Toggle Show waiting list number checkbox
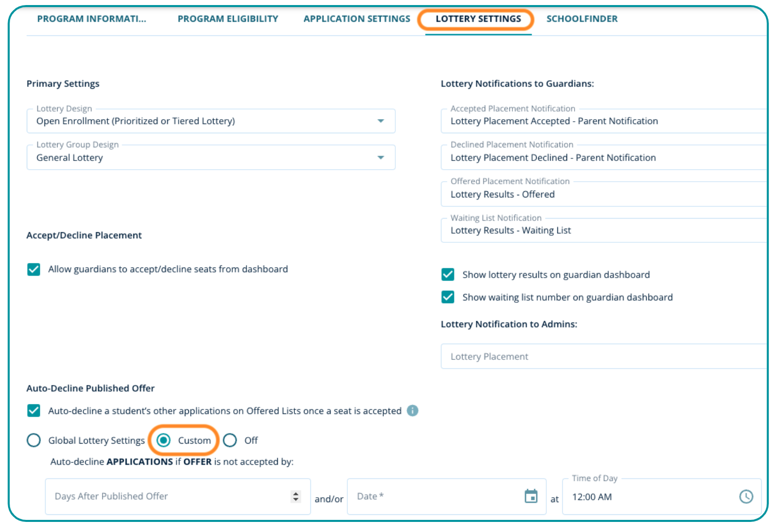Viewport: 776px width, 532px height. click(448, 297)
